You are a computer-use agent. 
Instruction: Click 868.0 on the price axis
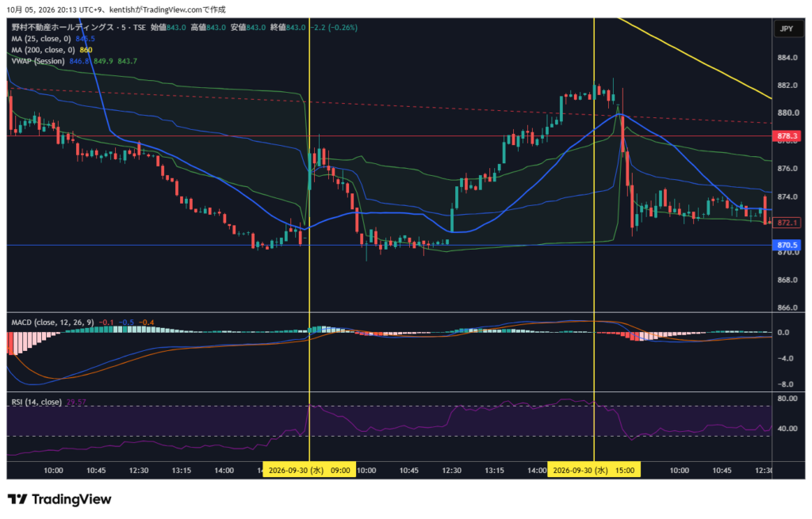pyautogui.click(x=787, y=280)
